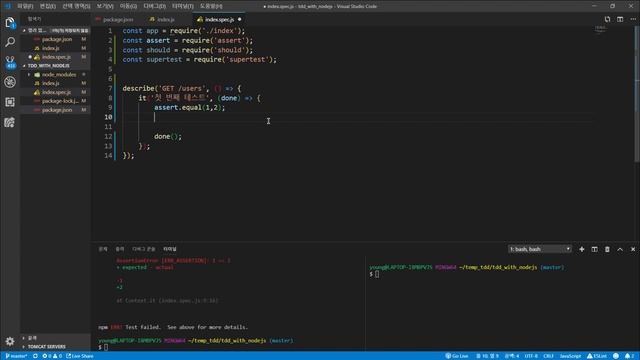Image resolution: width=640 pixels, height=360 pixels.
Task: Open the Extensions view in activity bar
Action: (x=10, y=102)
